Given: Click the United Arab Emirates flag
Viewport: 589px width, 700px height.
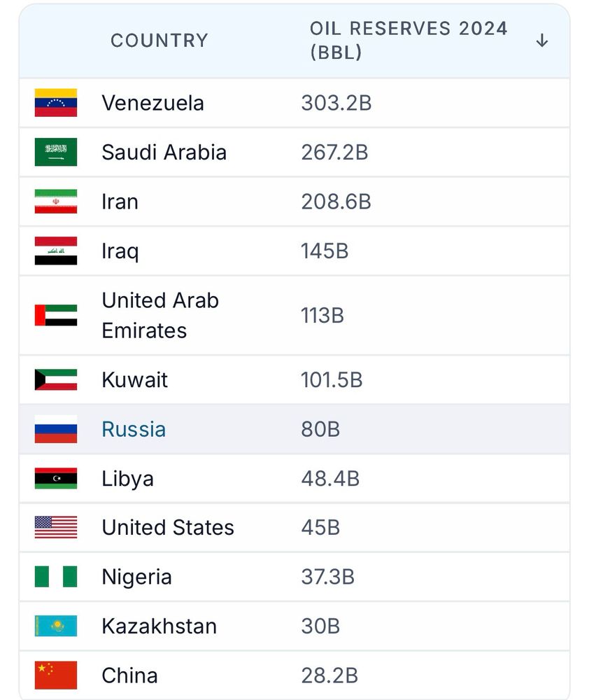Looking at the screenshot, I should coord(56,315).
